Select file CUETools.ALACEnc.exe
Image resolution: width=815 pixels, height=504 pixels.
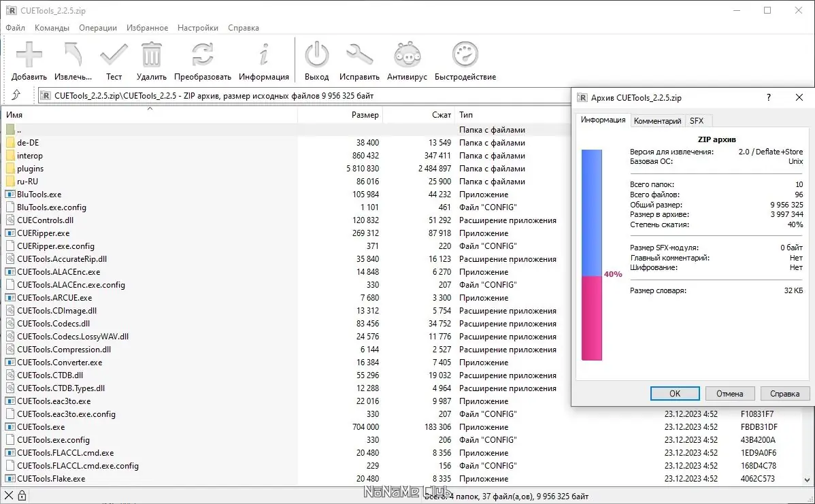coord(59,272)
